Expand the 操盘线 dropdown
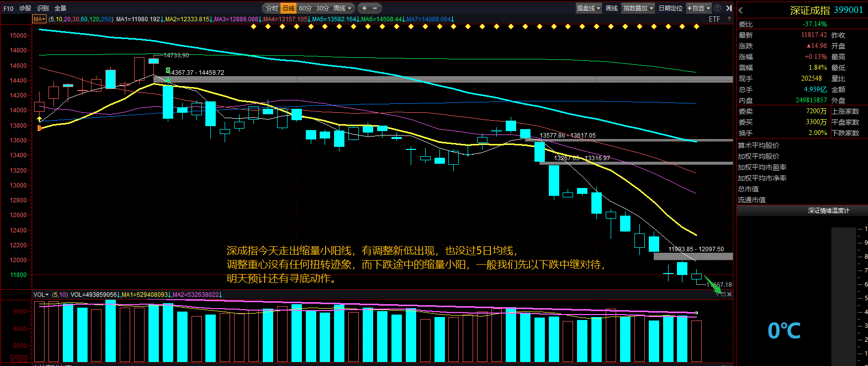This screenshot has width=868, height=366. pos(588,8)
